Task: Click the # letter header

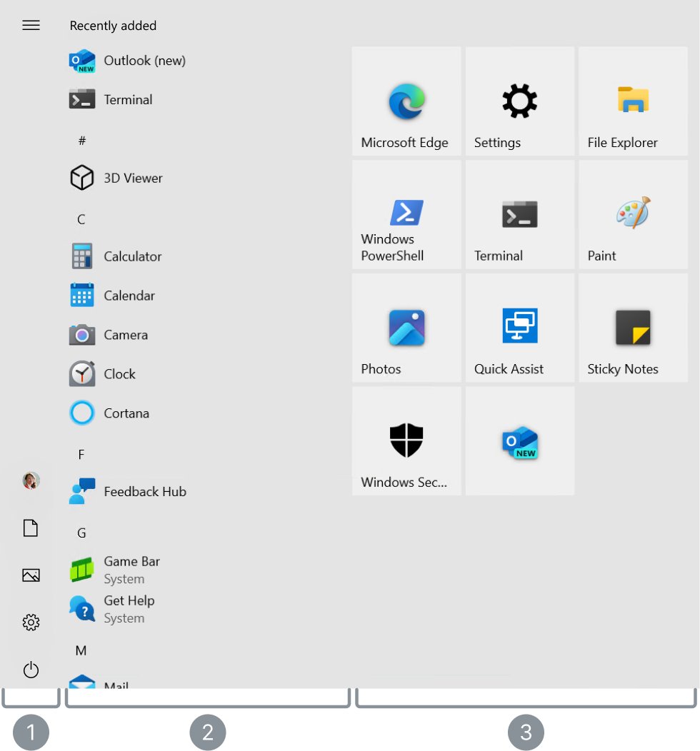Action: tap(82, 141)
